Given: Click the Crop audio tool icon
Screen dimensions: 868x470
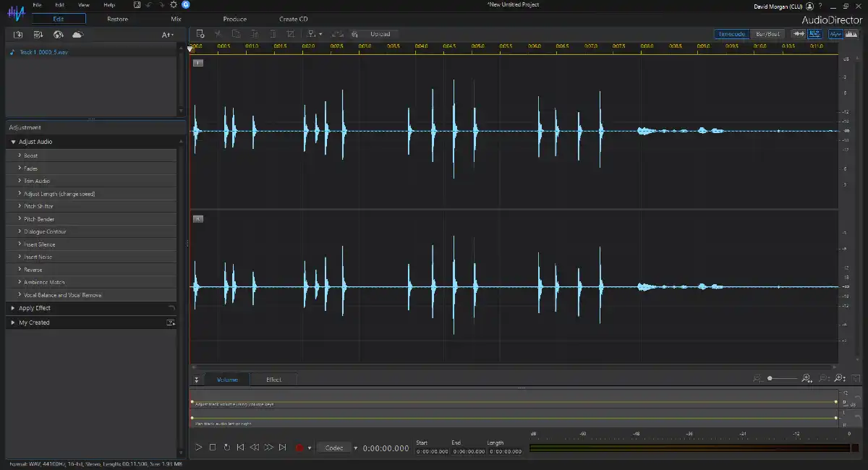Looking at the screenshot, I should click(x=291, y=33).
